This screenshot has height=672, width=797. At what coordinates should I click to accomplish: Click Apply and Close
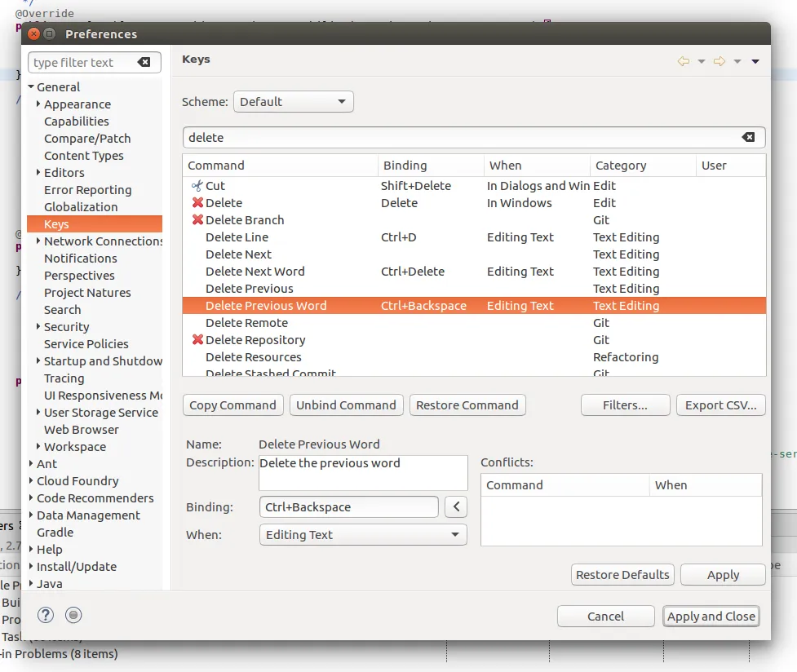pyautogui.click(x=711, y=616)
